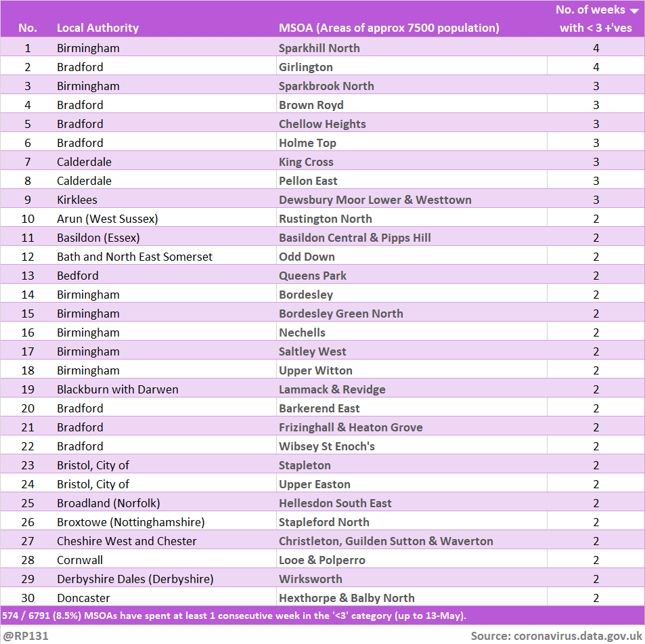Click the Blackburn with Darwen cell

click(x=118, y=389)
